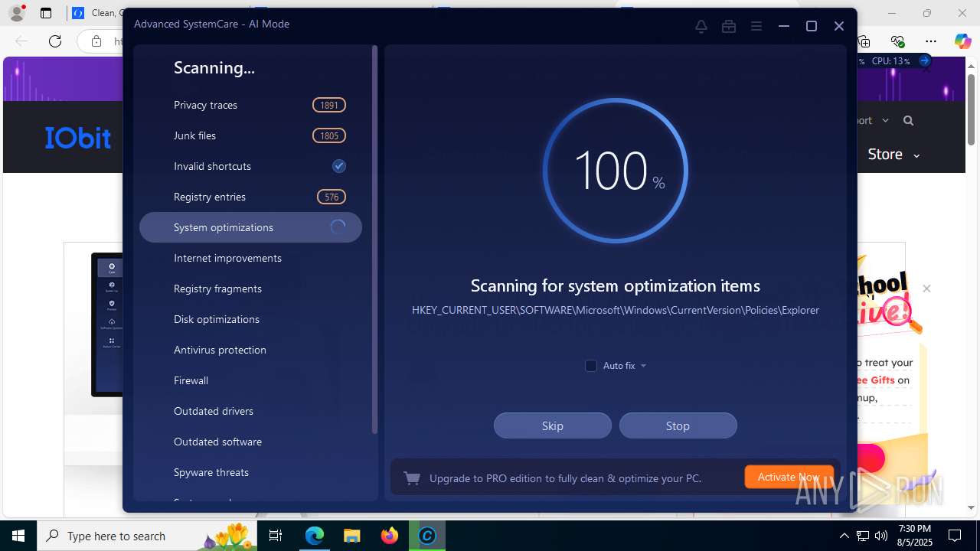Click the Registry entries count badge 576
This screenshot has height=551, width=980.
(332, 197)
